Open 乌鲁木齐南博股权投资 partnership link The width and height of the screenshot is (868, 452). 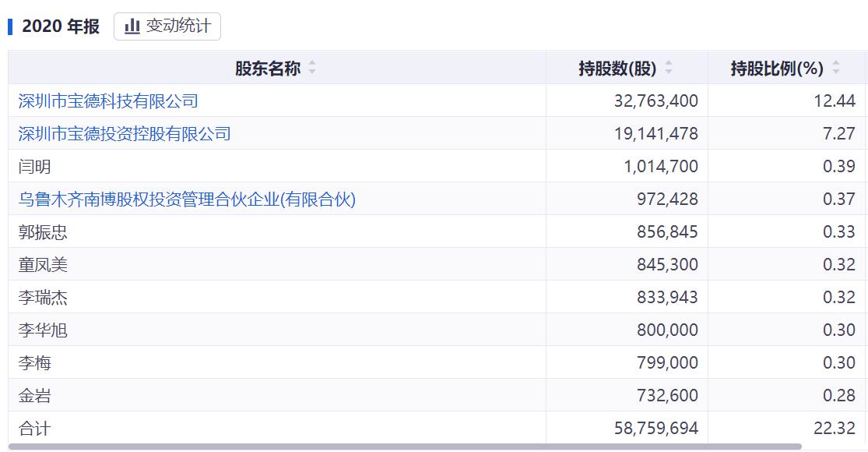(185, 199)
